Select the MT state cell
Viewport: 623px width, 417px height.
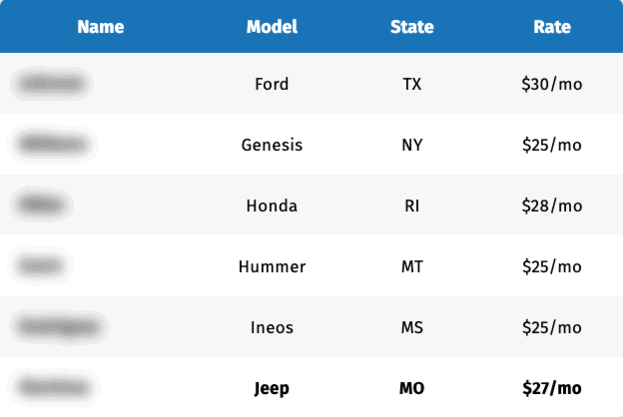(412, 267)
